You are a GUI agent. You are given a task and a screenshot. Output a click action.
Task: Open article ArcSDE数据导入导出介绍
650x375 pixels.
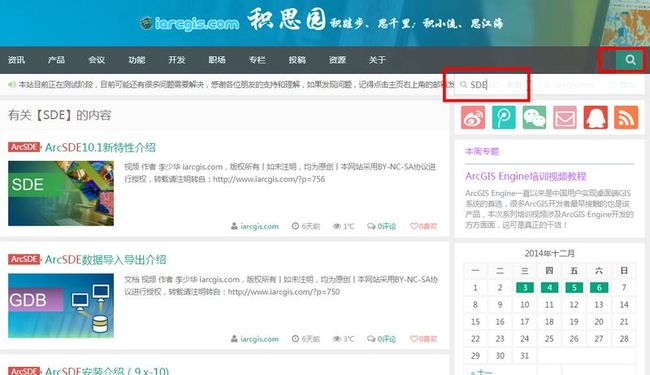(105, 260)
